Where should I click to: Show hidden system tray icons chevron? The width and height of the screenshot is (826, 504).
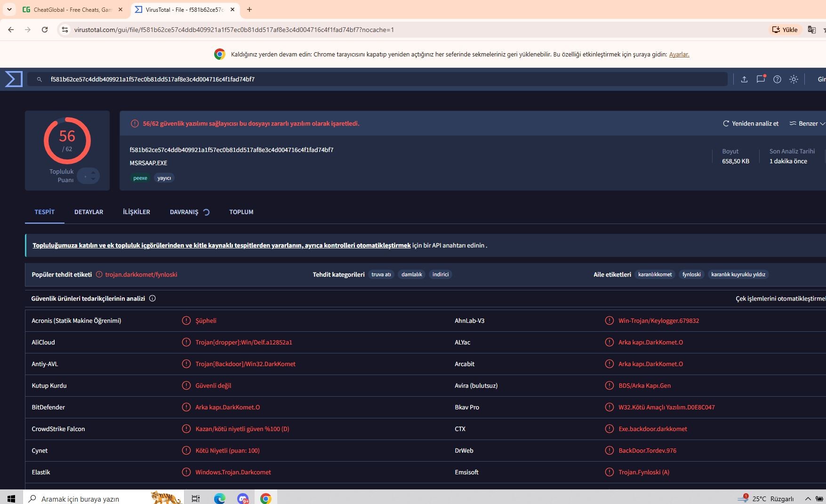tap(808, 499)
